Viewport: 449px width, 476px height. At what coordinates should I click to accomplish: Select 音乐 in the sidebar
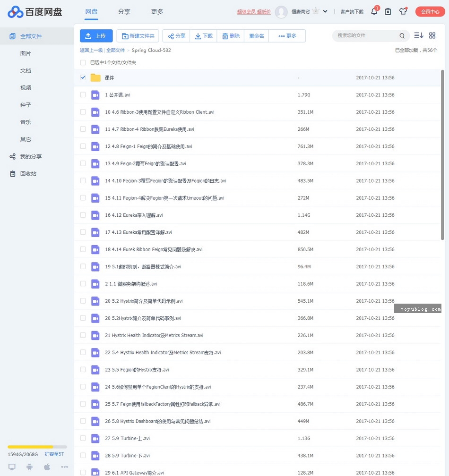[26, 122]
